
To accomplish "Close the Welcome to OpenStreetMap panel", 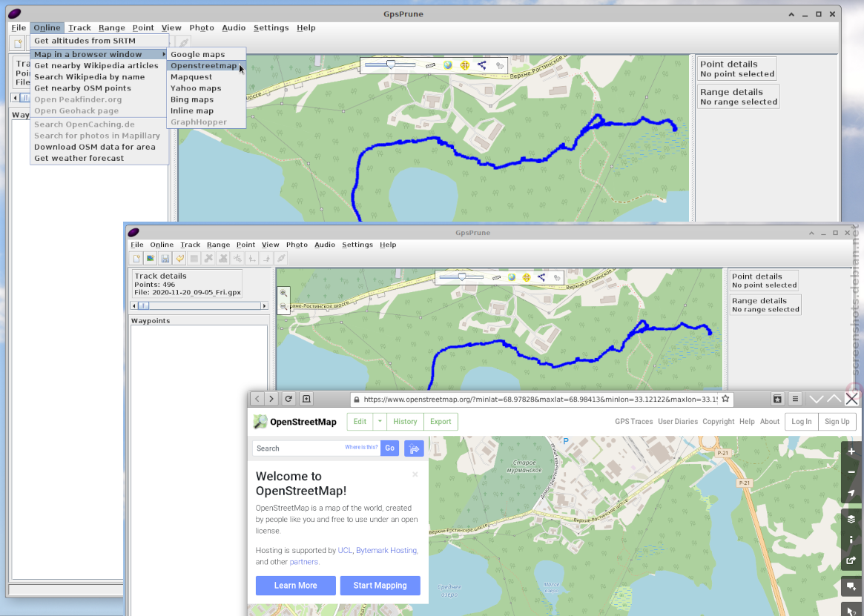I will [x=415, y=474].
